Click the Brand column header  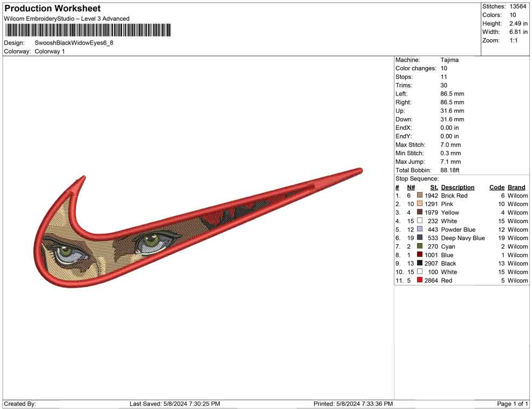[x=516, y=187]
